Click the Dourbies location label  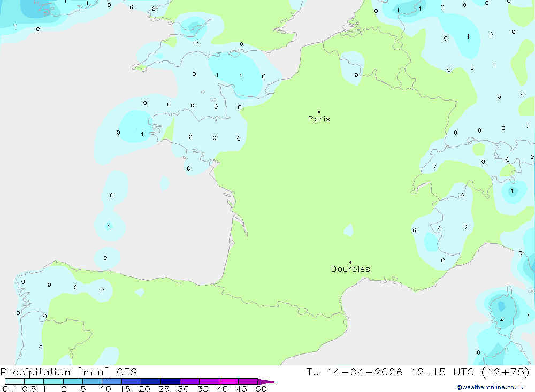tap(350, 269)
